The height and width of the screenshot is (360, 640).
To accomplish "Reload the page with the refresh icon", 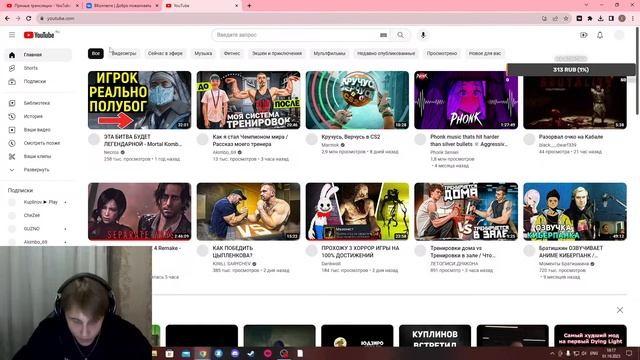I will (29, 18).
